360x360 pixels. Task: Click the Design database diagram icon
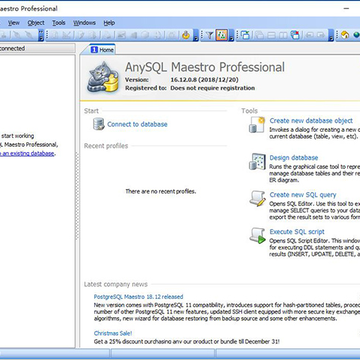(257, 162)
